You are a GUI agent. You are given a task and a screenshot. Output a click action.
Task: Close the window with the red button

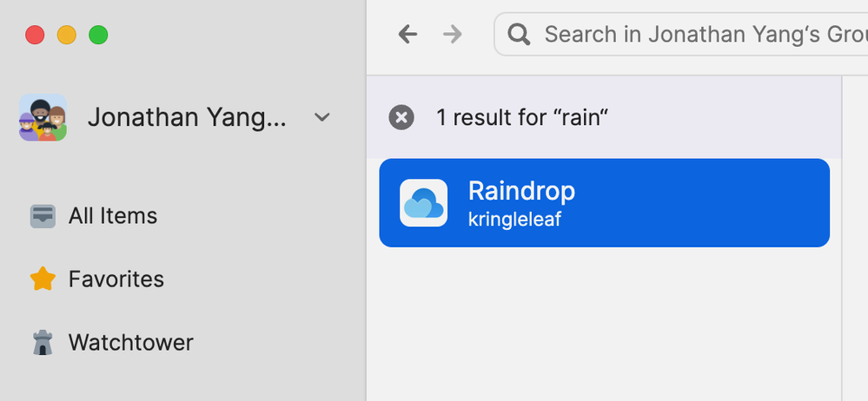pos(35,36)
